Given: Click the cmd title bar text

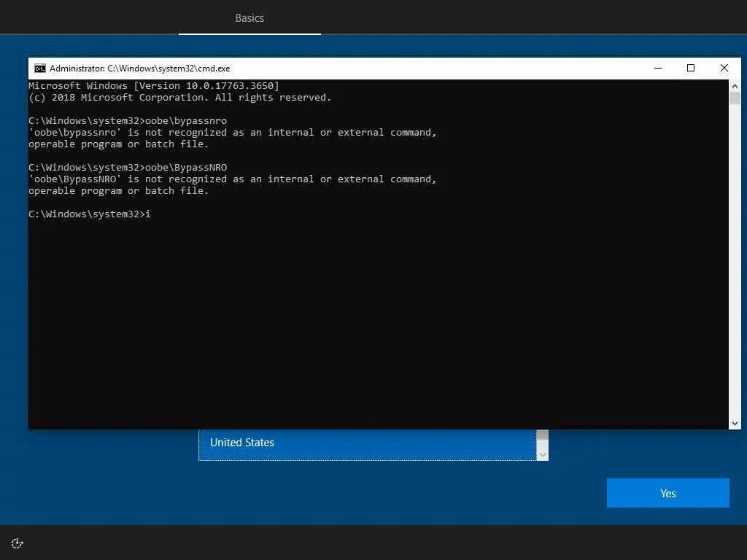Looking at the screenshot, I should (139, 69).
